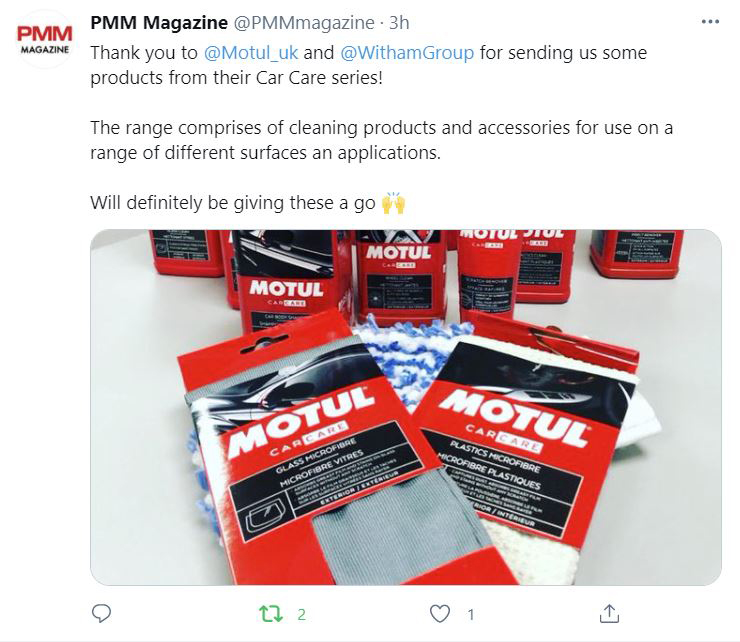Image resolution: width=740 pixels, height=642 pixels.
Task: Retweet using the green arrows icon
Action: coord(271,614)
